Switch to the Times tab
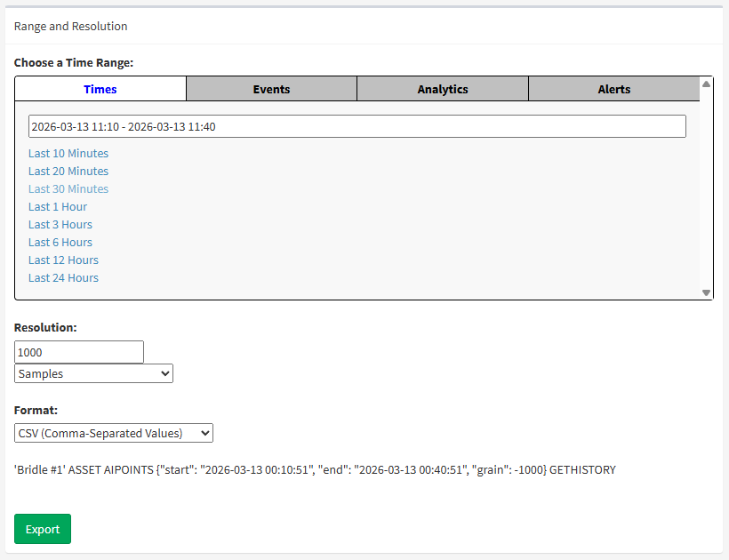Screen dimensions: 729x560 (x=100, y=89)
